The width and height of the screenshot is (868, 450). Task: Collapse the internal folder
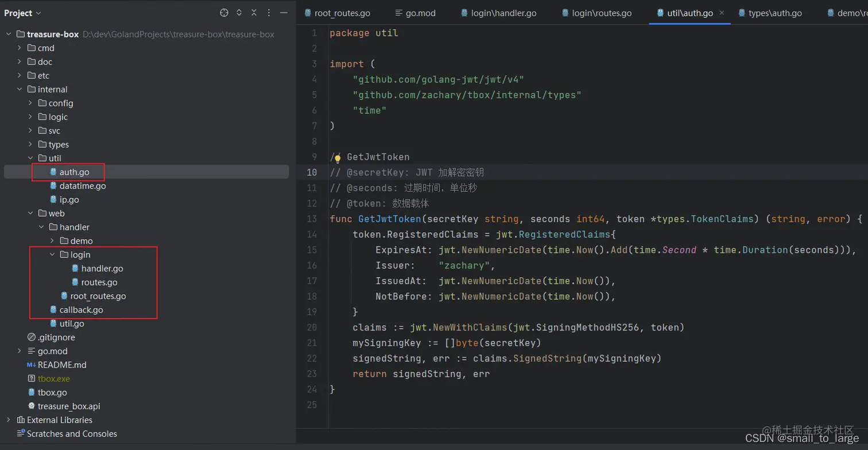[20, 90]
